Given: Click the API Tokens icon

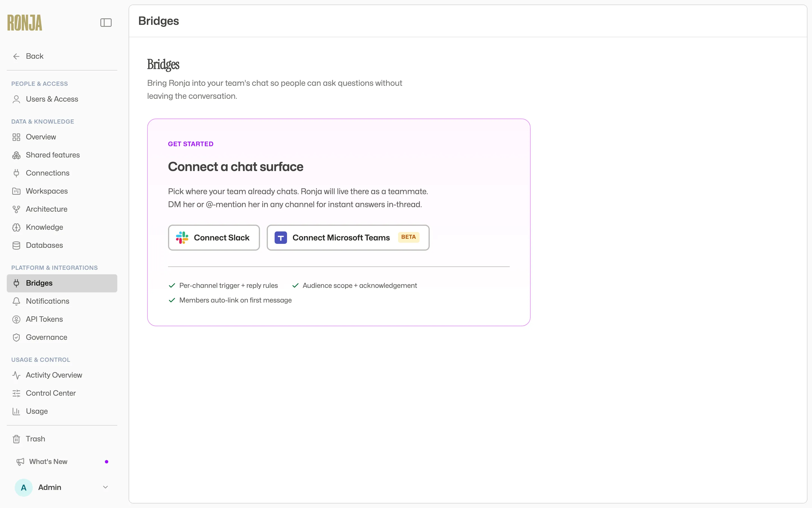Looking at the screenshot, I should click(x=16, y=319).
